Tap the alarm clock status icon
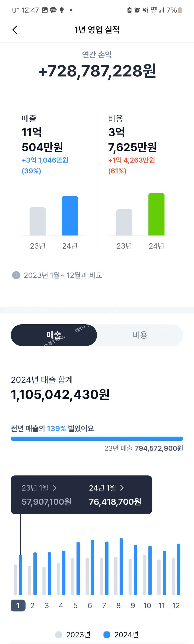The height and width of the screenshot is (644, 194). point(137,10)
